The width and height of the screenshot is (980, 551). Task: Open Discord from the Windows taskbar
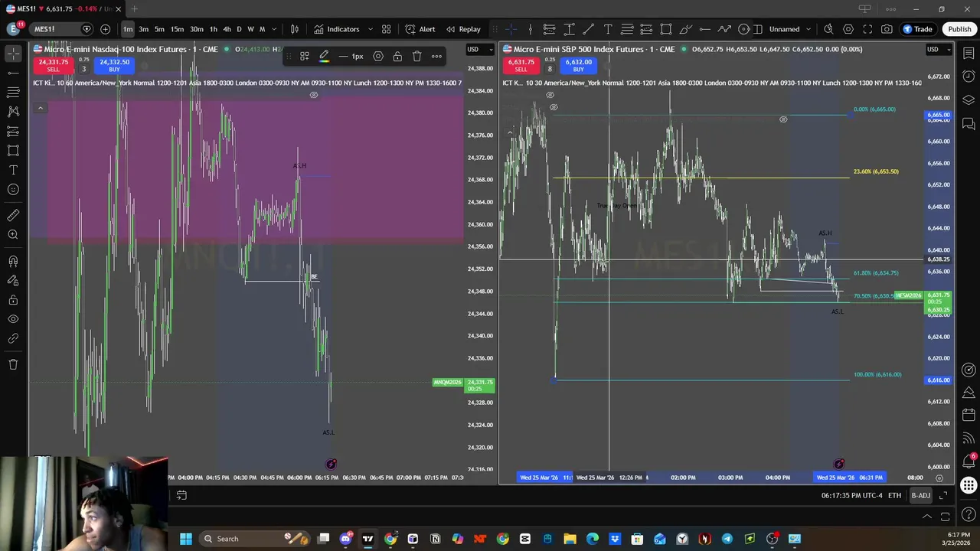pos(346,539)
